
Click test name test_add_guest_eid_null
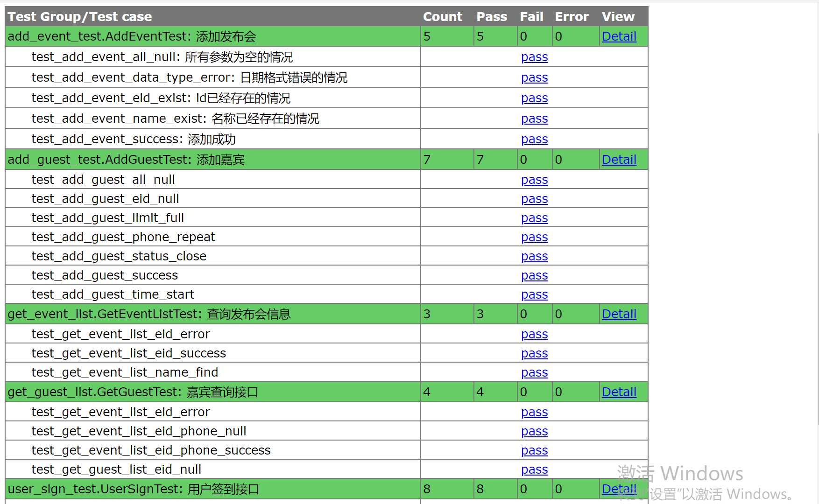pyautogui.click(x=105, y=199)
